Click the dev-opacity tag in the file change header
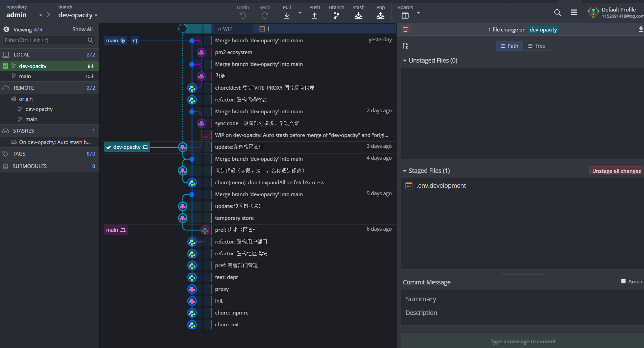 (x=543, y=30)
